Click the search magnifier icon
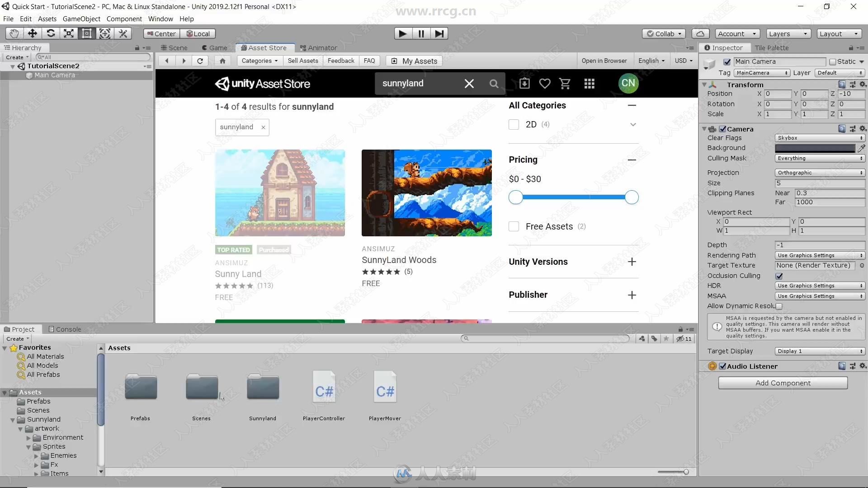The width and height of the screenshot is (868, 488). pyautogui.click(x=494, y=84)
